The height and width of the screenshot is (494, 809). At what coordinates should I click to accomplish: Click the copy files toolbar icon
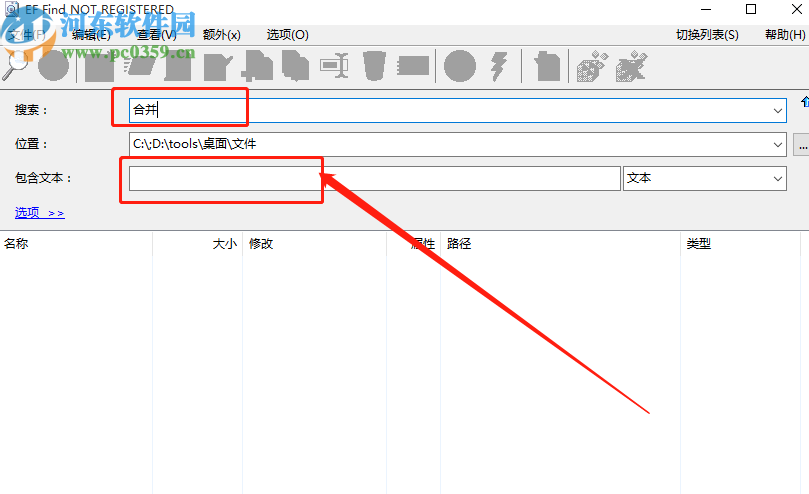tap(296, 66)
